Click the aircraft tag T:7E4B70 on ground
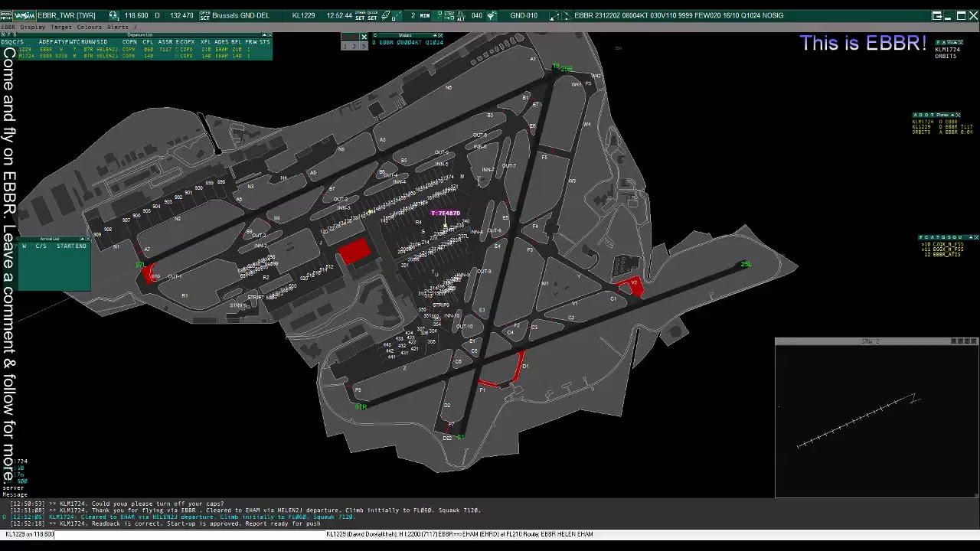Screen dimensions: 980x551 [x=446, y=214]
